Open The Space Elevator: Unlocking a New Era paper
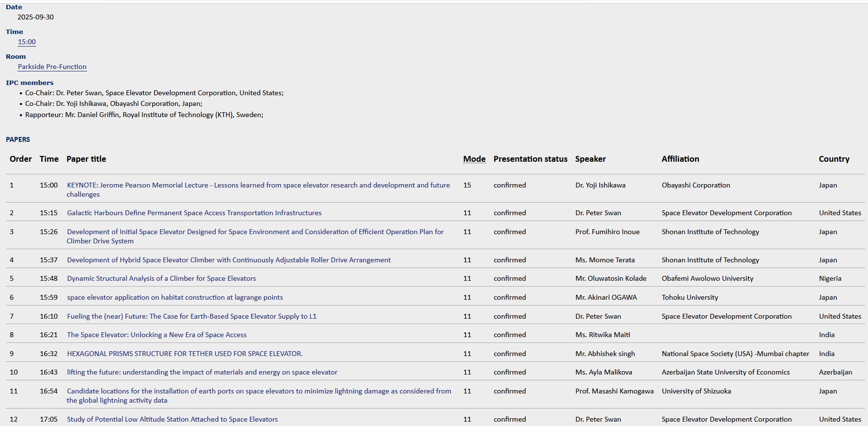The width and height of the screenshot is (868, 426). [156, 335]
